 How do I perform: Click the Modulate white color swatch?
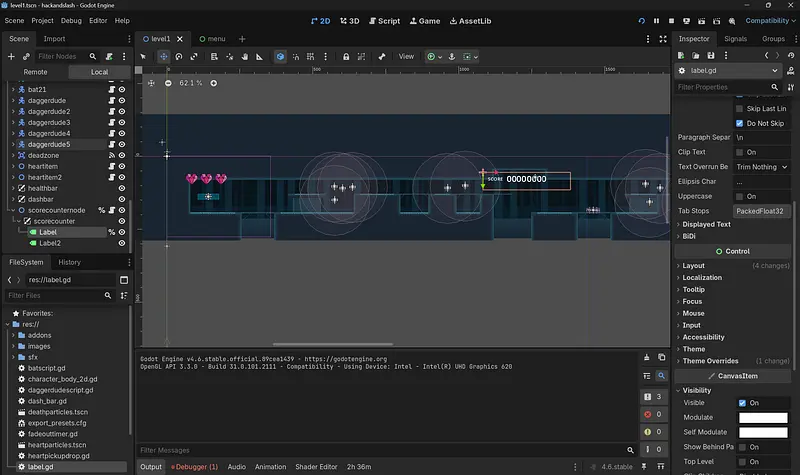pos(762,417)
